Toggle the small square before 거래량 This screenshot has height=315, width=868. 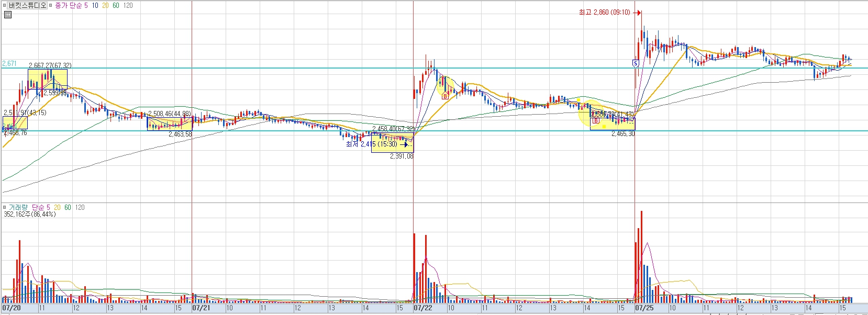[5, 208]
